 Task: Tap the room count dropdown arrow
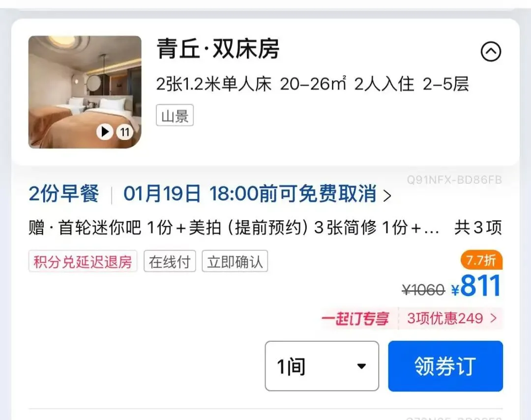click(x=362, y=366)
